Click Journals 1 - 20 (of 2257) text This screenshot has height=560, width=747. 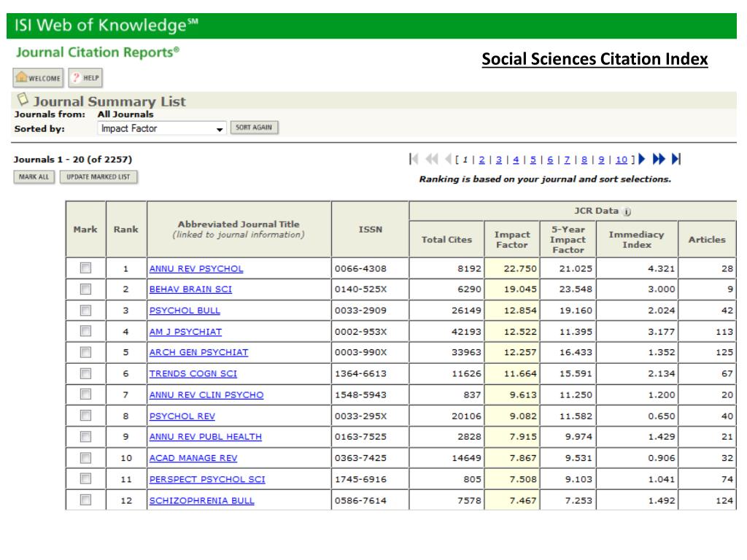[73, 160]
